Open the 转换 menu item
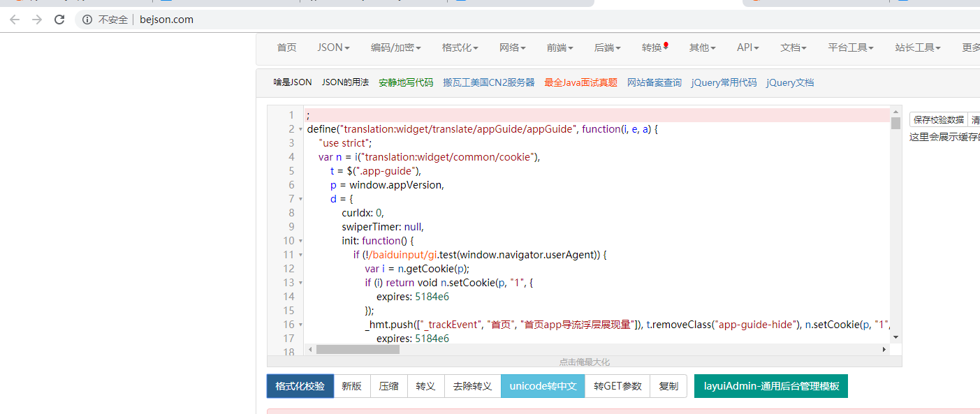Image resolution: width=980 pixels, height=414 pixels. click(655, 47)
